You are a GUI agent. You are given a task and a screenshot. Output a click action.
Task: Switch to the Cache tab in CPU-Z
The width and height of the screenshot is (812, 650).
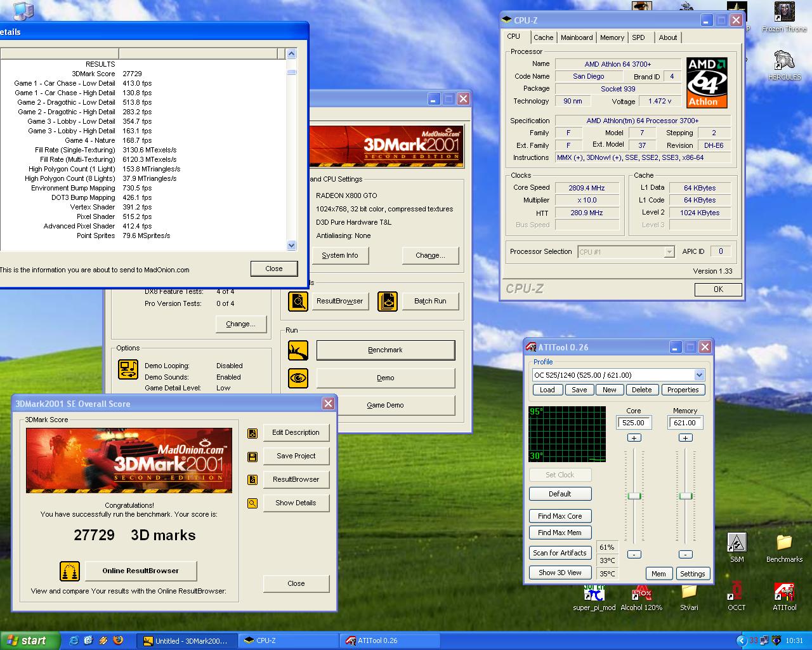click(x=543, y=37)
